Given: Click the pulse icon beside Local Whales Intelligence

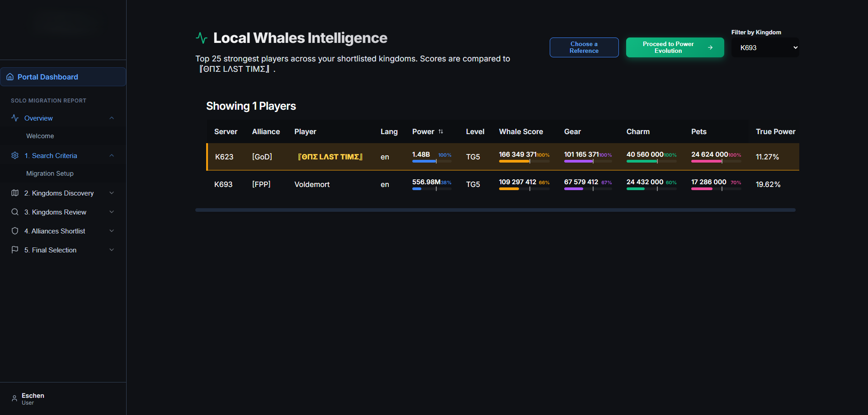Looking at the screenshot, I should coord(202,38).
